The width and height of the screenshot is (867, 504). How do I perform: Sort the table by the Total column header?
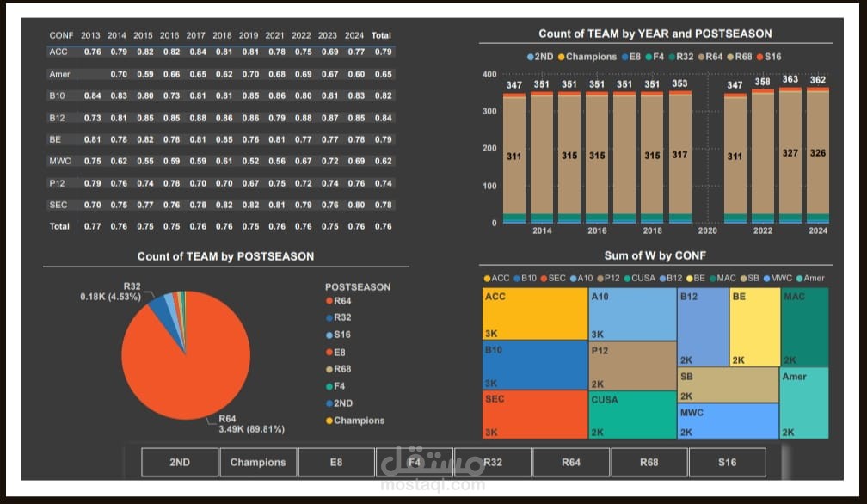click(380, 35)
